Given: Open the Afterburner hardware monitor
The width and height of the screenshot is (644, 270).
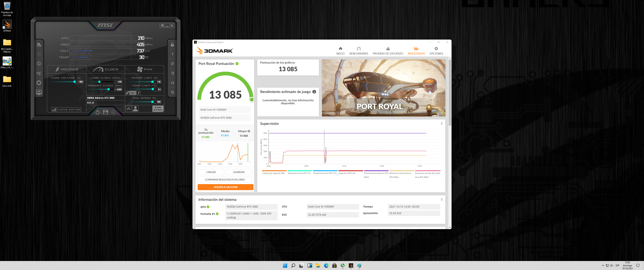Looking at the screenshot, I should 39,92.
